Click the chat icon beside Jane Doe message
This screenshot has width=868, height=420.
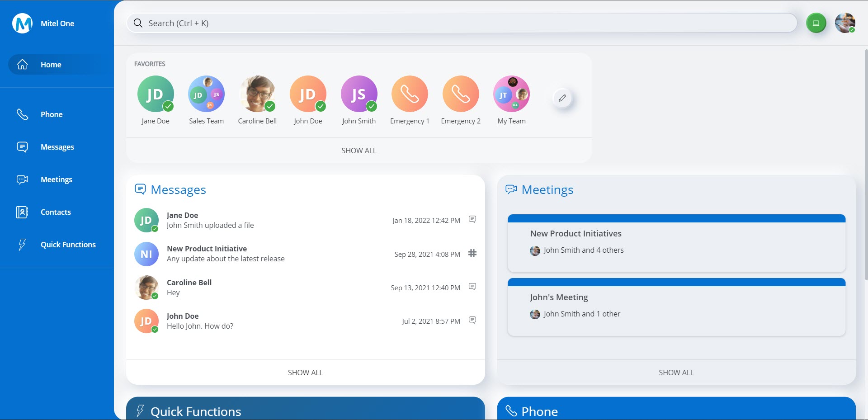point(472,219)
